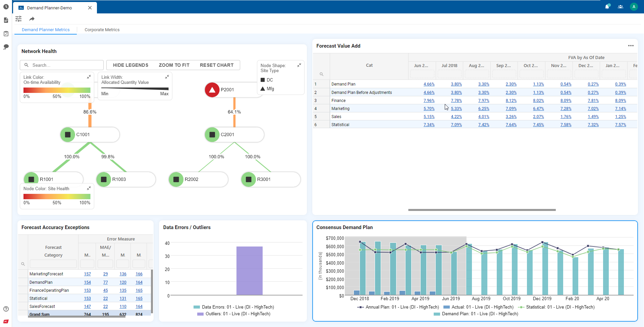Screen dimensions: 644x327
Task: Click the document icon in left sidebar
Action: [x=6, y=20]
